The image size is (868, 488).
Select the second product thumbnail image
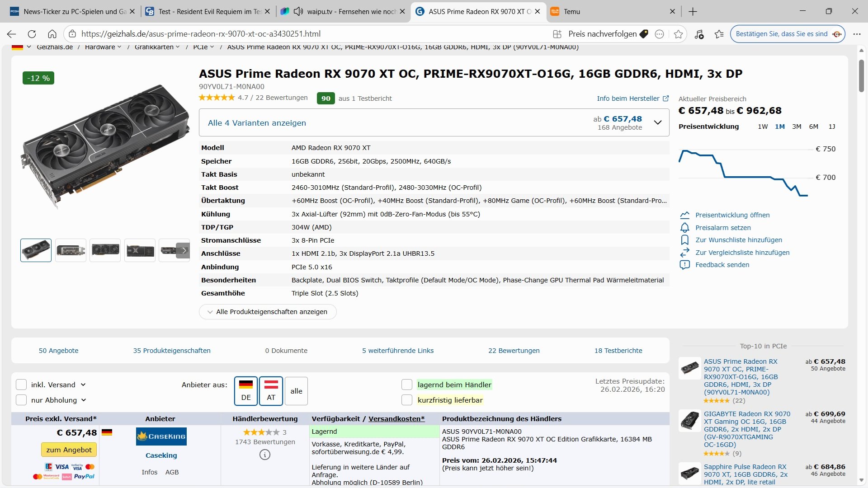pyautogui.click(x=71, y=250)
